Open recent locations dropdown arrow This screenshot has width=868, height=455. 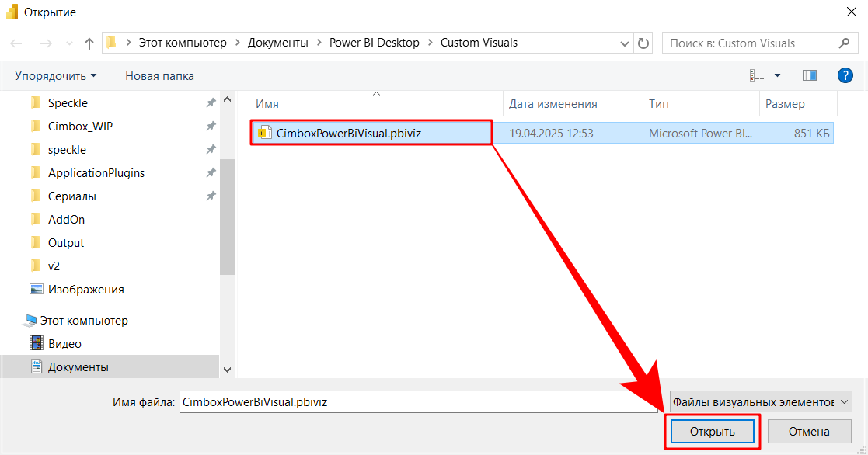tap(69, 43)
